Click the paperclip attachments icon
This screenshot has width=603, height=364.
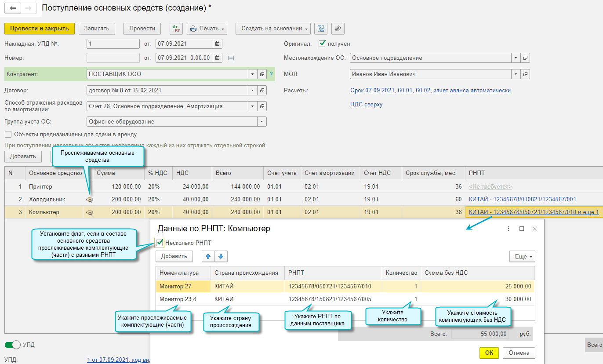click(338, 29)
